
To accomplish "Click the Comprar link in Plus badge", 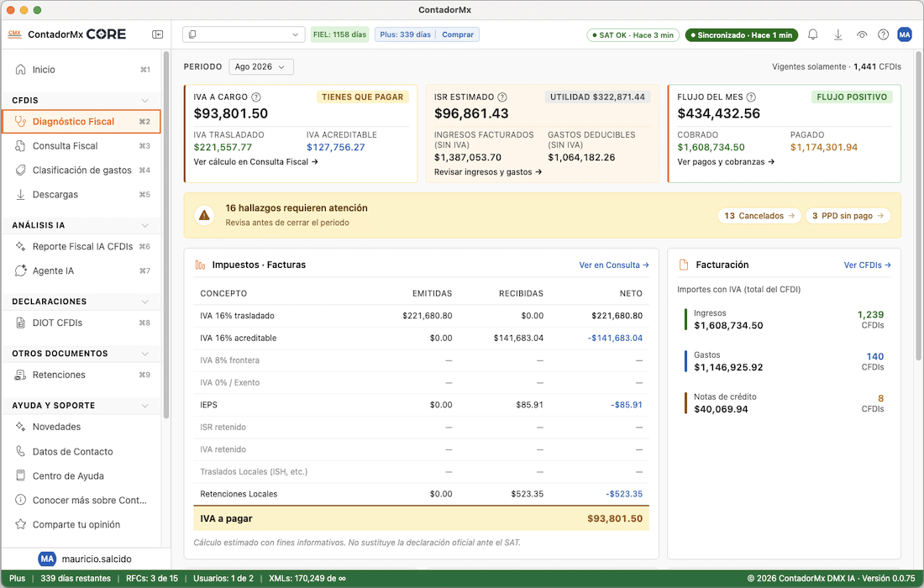I will pos(458,34).
